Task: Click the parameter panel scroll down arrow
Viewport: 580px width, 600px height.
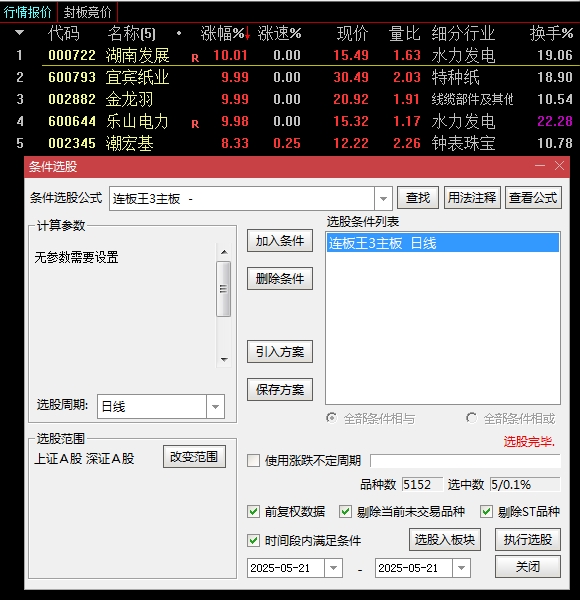Action: pyautogui.click(x=224, y=360)
